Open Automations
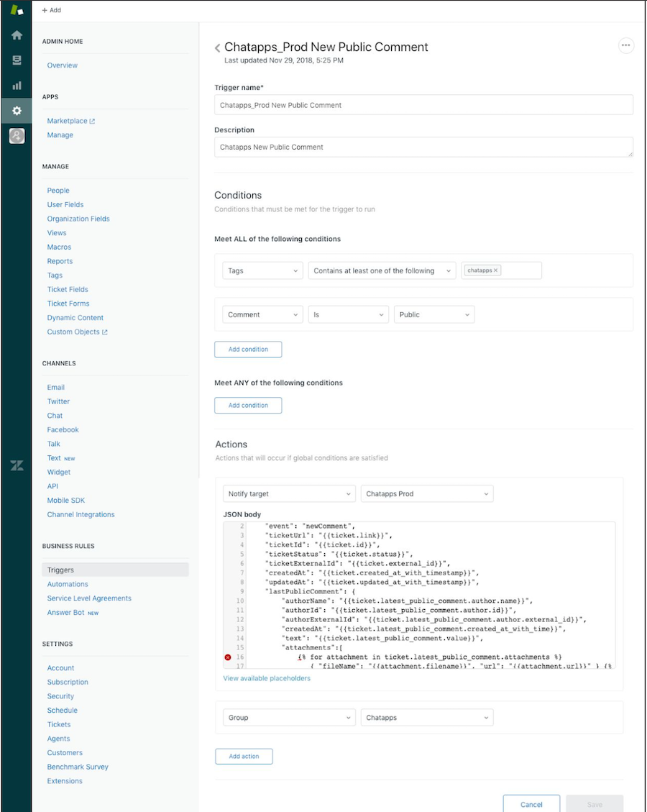647x812 pixels. [68, 584]
